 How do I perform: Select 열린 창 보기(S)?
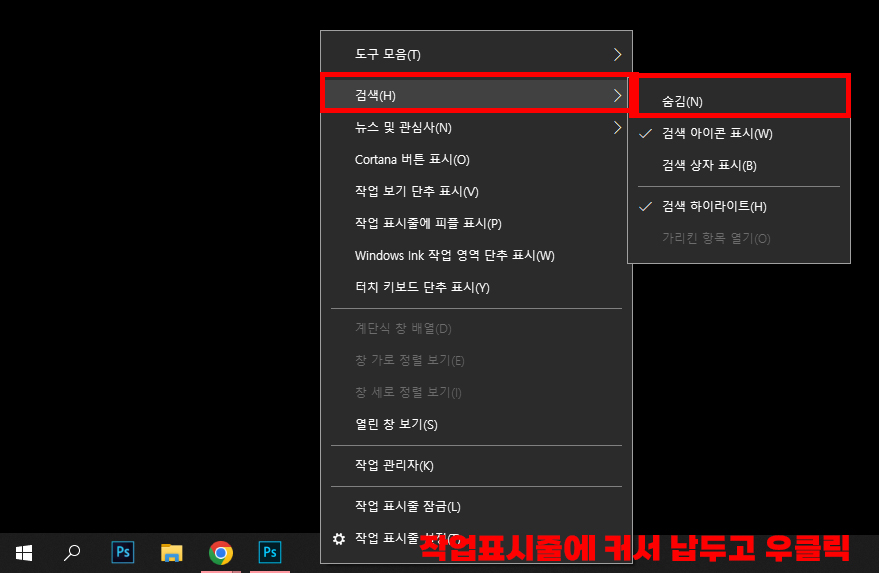coord(476,424)
